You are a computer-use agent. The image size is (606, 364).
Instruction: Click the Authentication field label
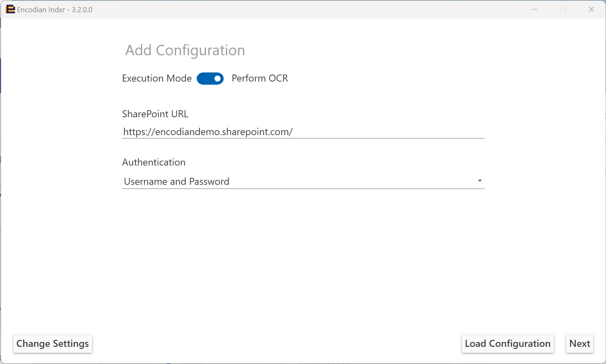pos(153,162)
